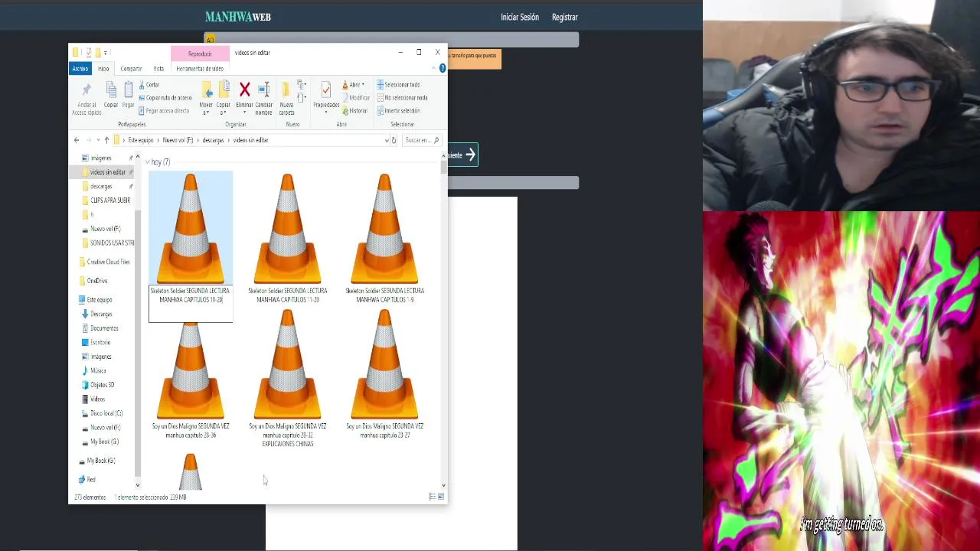Switch to the Inicio ribbon tab
The height and width of the screenshot is (551, 980).
(103, 69)
